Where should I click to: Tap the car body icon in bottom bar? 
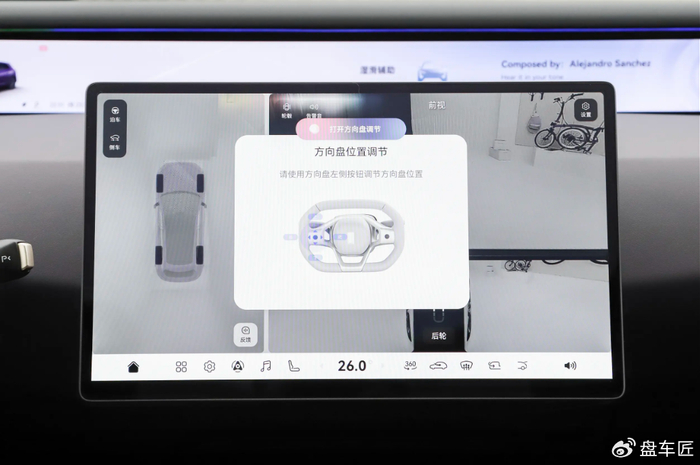click(438, 366)
